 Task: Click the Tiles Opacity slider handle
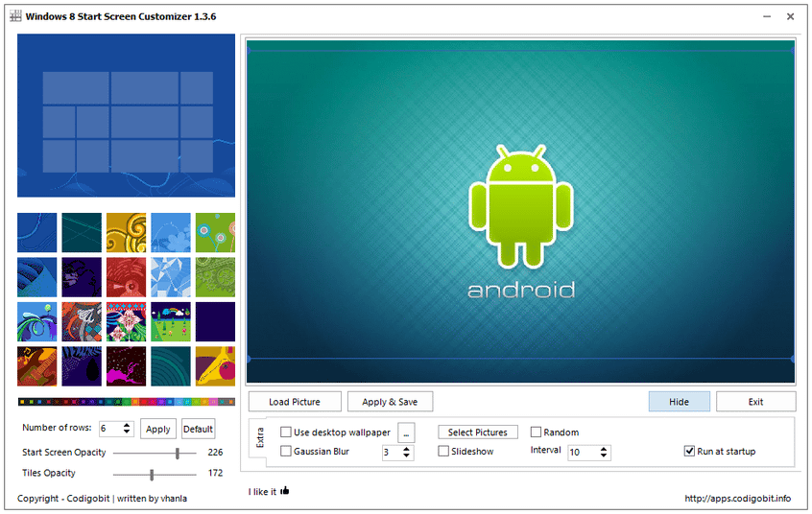(152, 474)
